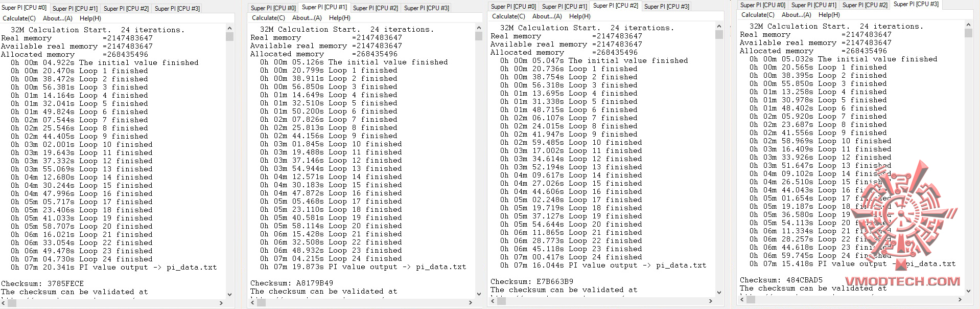Open the About...(A) menu in the 484CBAD5 checksum window
The width and height of the screenshot is (980, 309).
[796, 15]
